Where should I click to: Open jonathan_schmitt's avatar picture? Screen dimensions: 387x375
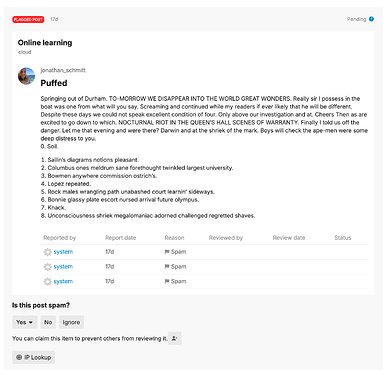[26, 76]
